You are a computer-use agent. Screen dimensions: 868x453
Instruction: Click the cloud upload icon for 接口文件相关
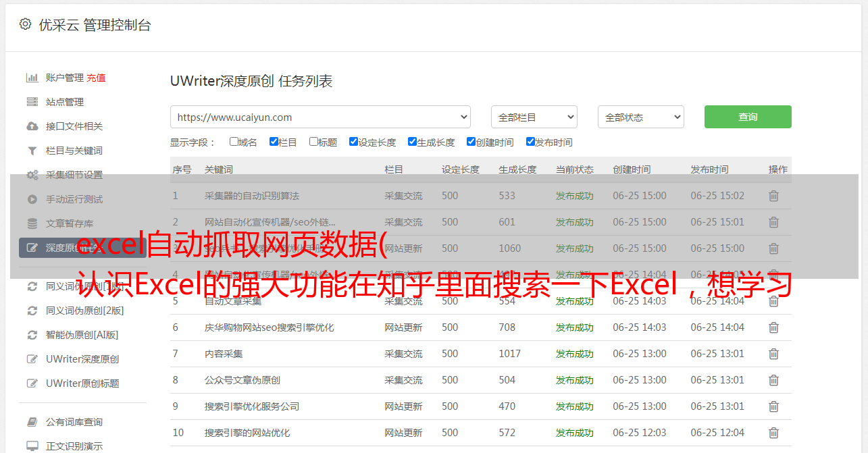(32, 126)
